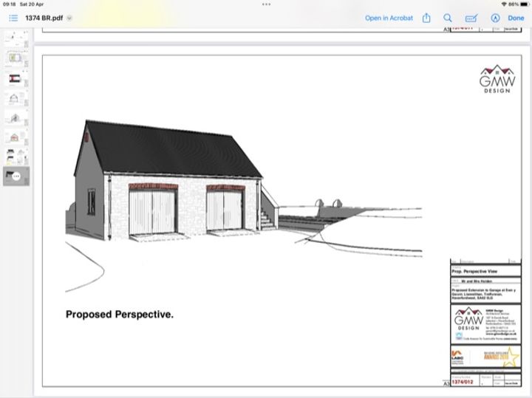Click the Proposed Perspective caption text
Screen dimensions: 532x398
(x=120, y=315)
